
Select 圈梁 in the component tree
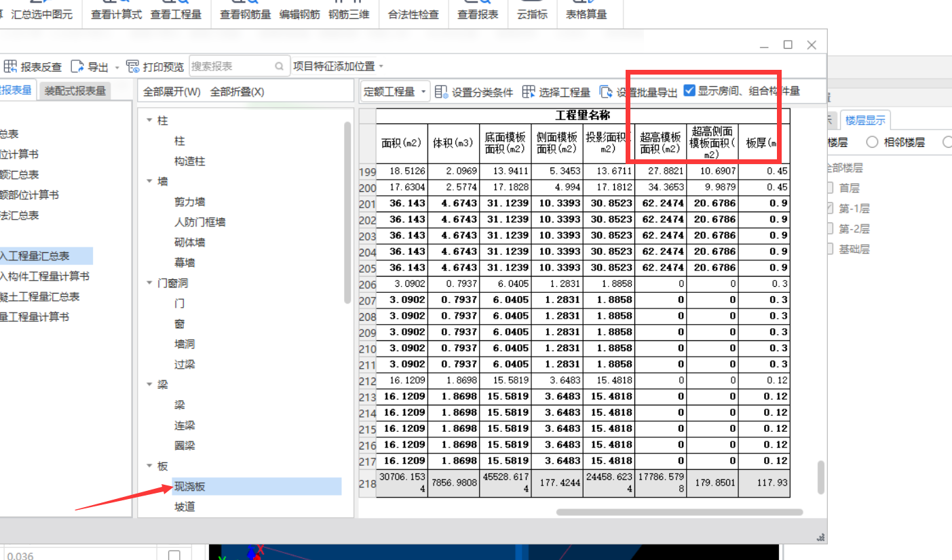click(185, 446)
